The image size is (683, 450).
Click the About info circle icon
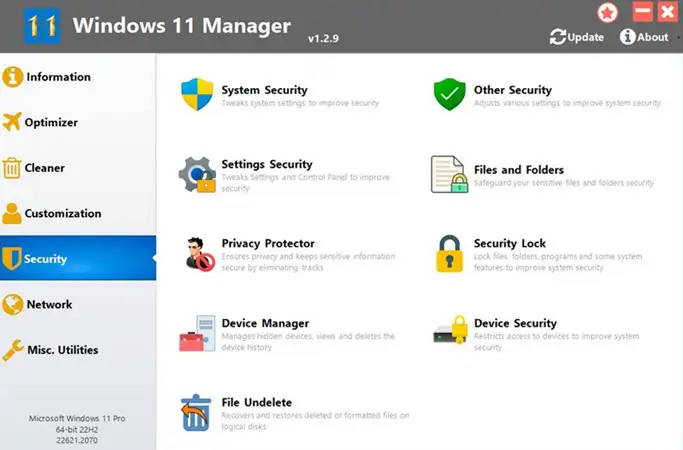[627, 37]
